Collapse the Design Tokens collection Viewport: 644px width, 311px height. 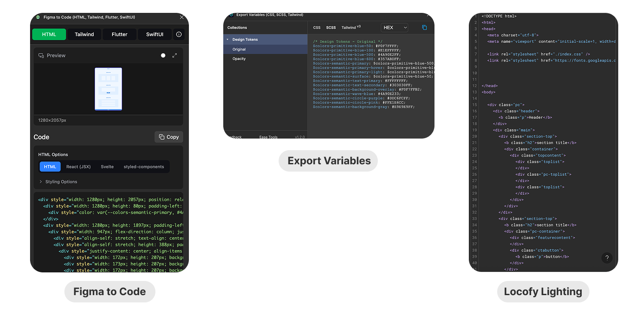228,39
